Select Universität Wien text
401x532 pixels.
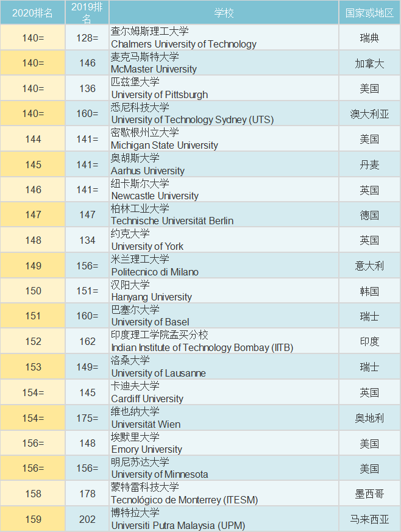point(146,425)
